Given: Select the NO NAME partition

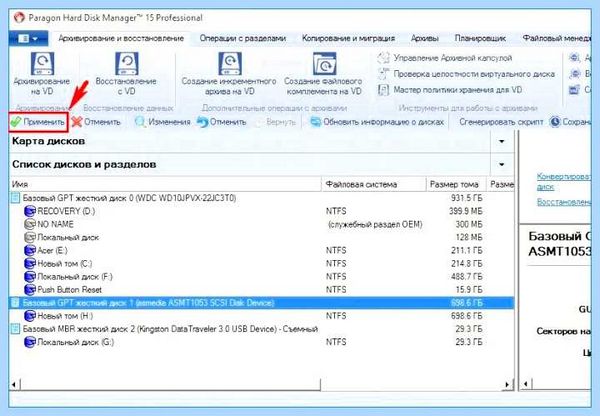Looking at the screenshot, I should click(x=261, y=224).
